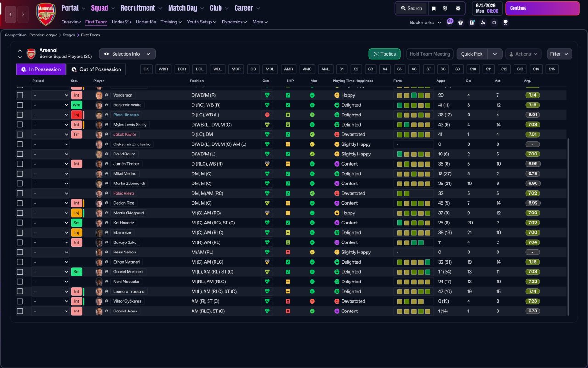Click the shirt icon shortcut
Screen dimensions: 588x368
[461, 23]
